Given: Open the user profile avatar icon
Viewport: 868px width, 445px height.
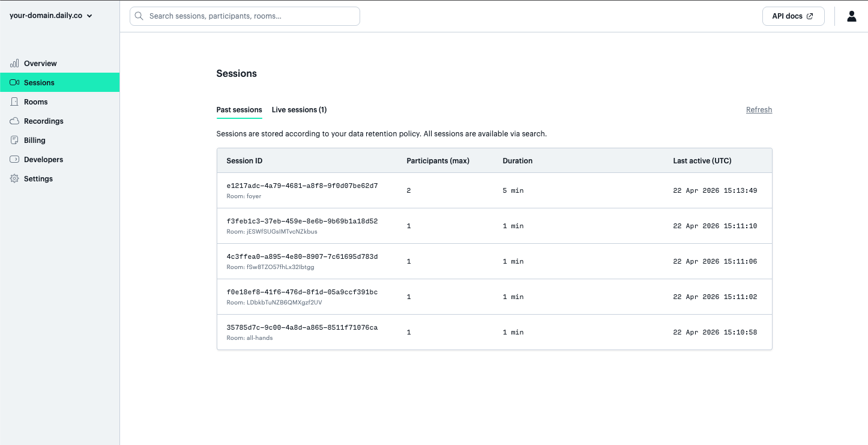Looking at the screenshot, I should coord(852,16).
